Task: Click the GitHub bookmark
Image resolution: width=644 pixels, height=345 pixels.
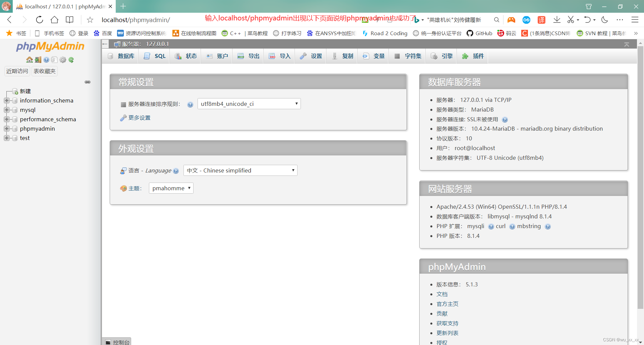Action: click(x=480, y=33)
